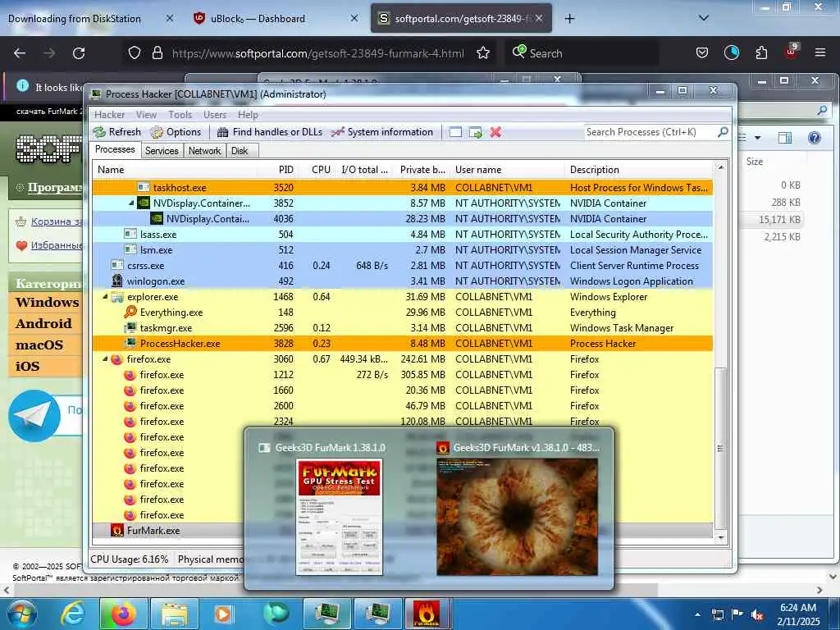Click the Telegram icon on the page
This screenshot has height=630, width=840.
click(x=34, y=416)
